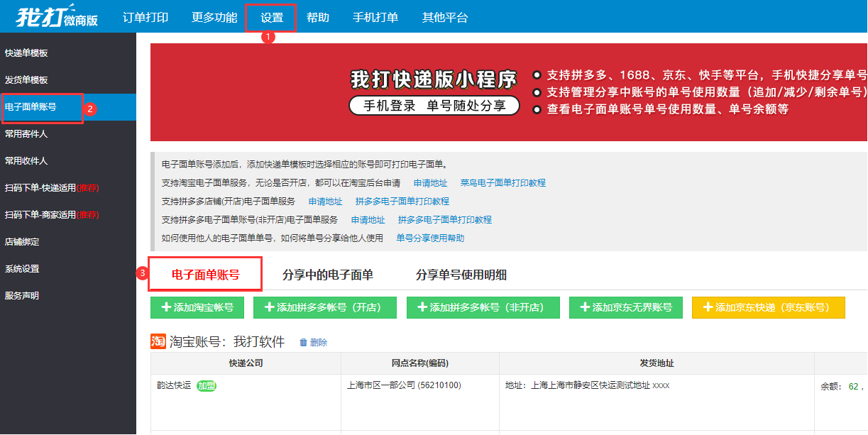Screen dimensions: 868x435
Task: Select 快递单模板 in the sidebar
Action: [x=68, y=53]
